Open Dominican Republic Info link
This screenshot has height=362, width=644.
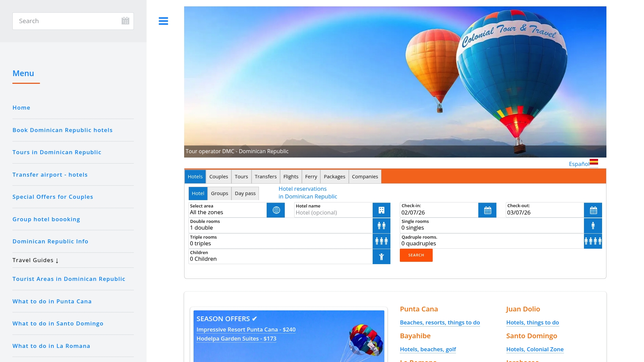pos(50,241)
